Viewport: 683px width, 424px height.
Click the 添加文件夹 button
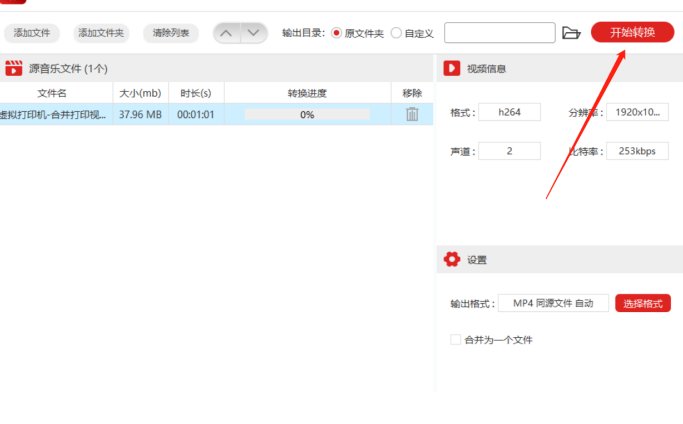click(x=101, y=33)
